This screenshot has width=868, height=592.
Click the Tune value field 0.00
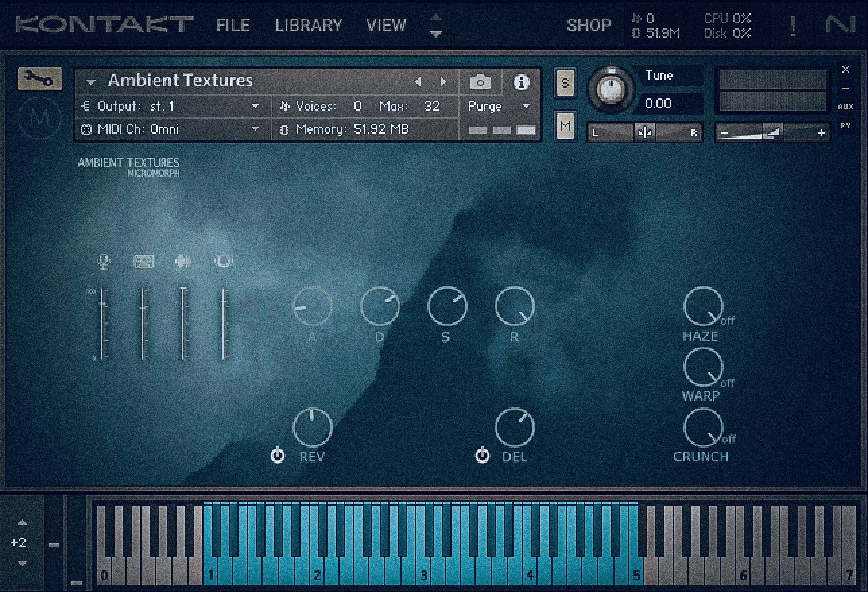click(x=671, y=103)
